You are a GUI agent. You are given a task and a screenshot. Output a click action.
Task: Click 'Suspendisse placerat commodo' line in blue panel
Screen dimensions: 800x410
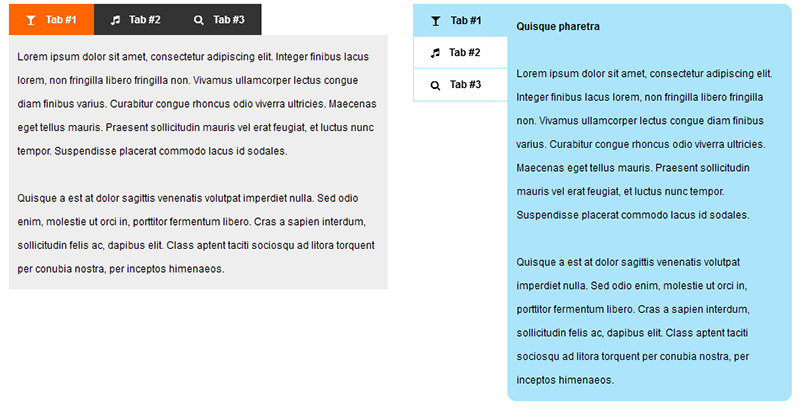tap(633, 215)
